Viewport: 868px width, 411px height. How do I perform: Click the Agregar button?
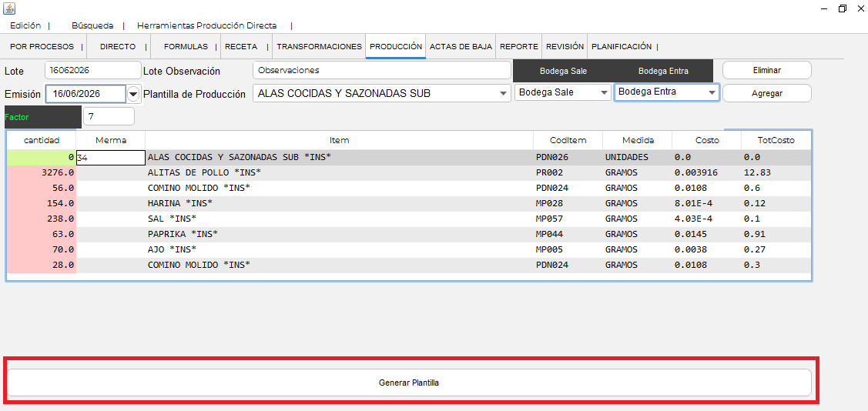point(766,93)
